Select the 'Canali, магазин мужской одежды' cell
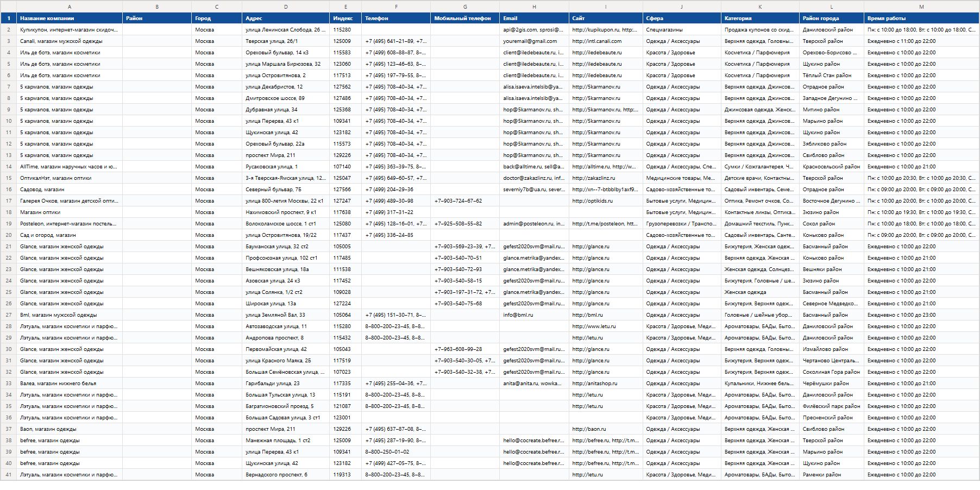 click(70, 41)
